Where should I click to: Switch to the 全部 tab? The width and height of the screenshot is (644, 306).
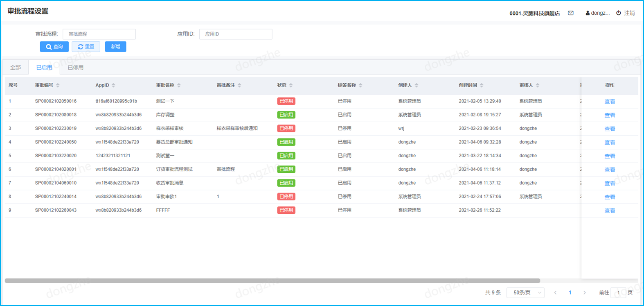(x=16, y=68)
